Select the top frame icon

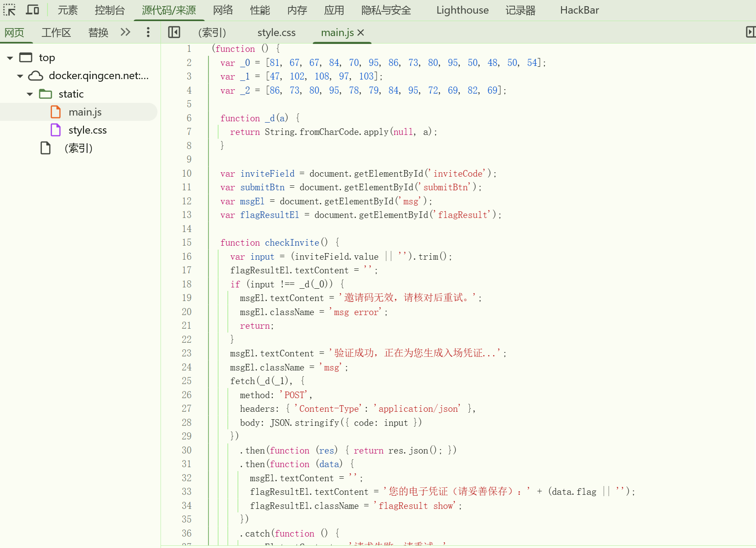click(26, 58)
